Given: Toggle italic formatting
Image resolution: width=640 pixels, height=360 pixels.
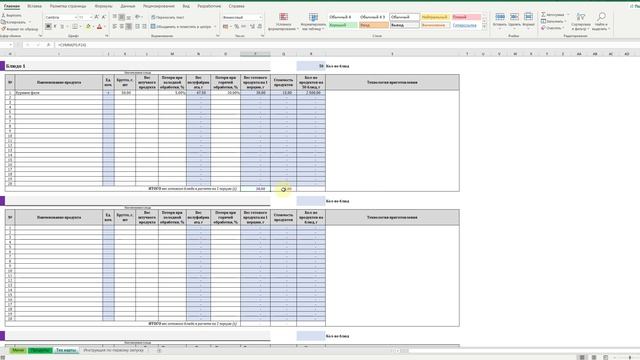Looking at the screenshot, I should click(55, 27).
